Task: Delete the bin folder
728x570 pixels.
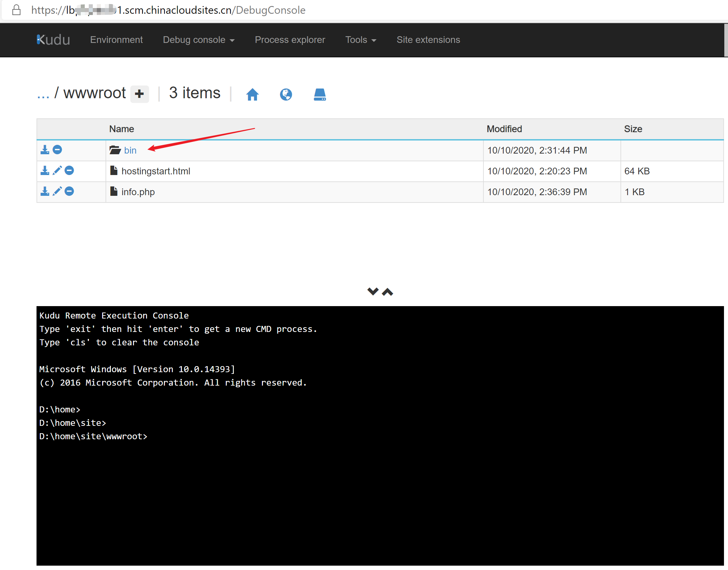Action: (x=57, y=150)
